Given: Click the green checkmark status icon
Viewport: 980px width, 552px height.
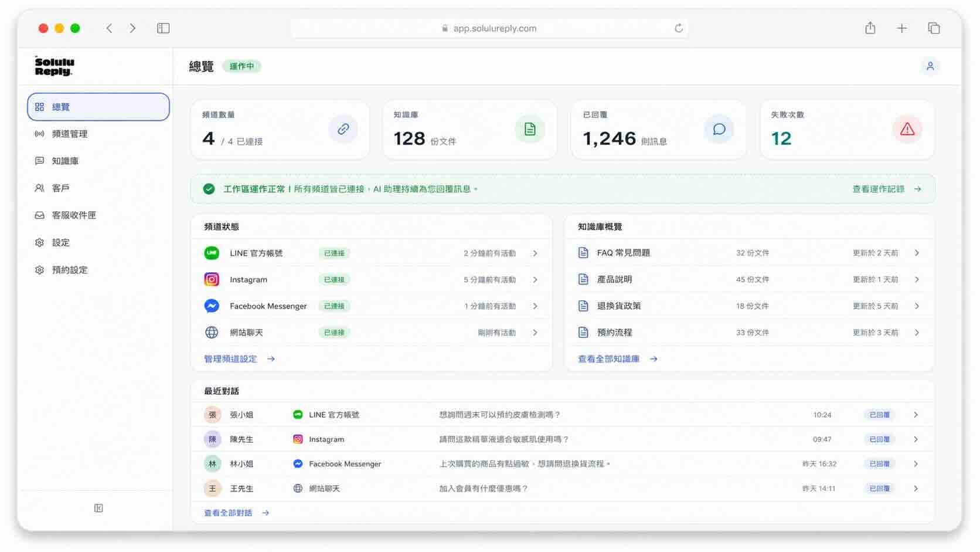Looking at the screenshot, I should point(209,189).
